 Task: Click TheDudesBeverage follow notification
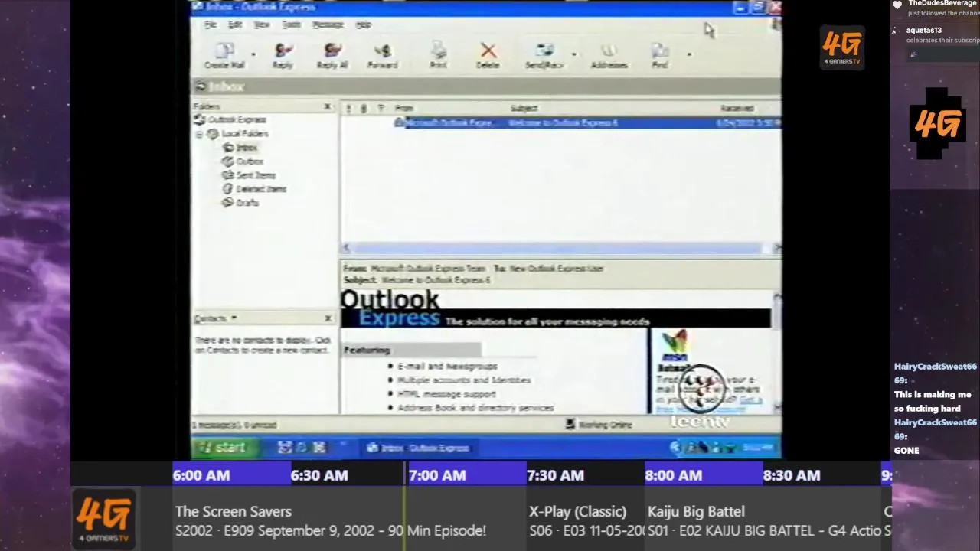(936, 8)
